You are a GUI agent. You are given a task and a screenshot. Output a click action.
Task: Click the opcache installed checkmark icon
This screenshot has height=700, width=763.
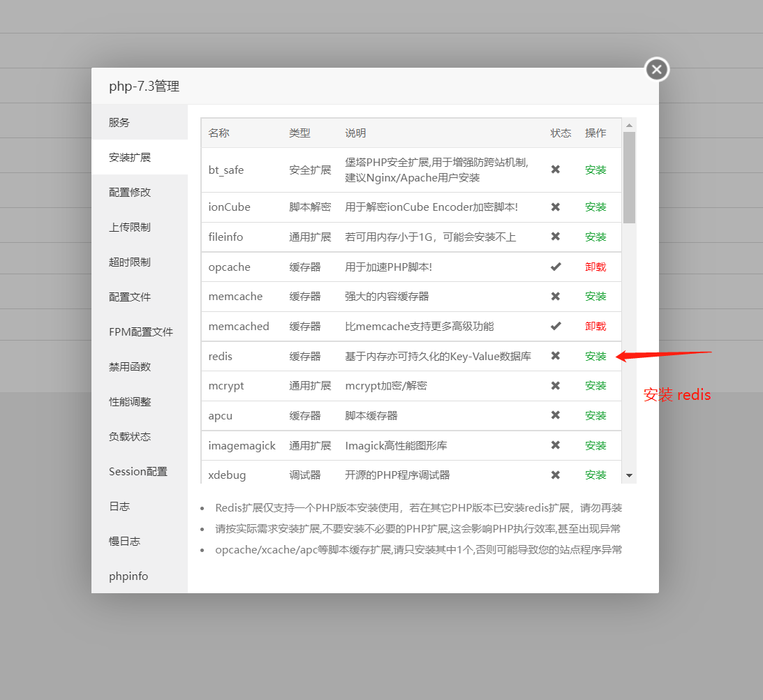point(556,267)
